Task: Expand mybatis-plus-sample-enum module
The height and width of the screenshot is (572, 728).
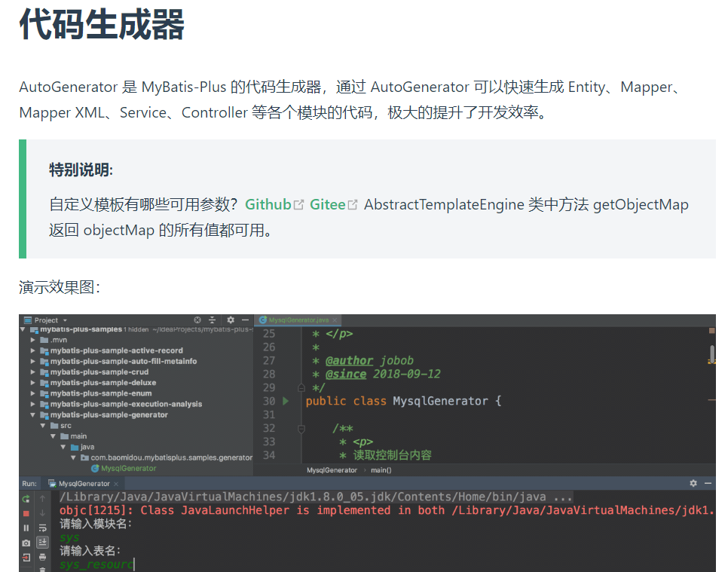Action: pos(33,393)
